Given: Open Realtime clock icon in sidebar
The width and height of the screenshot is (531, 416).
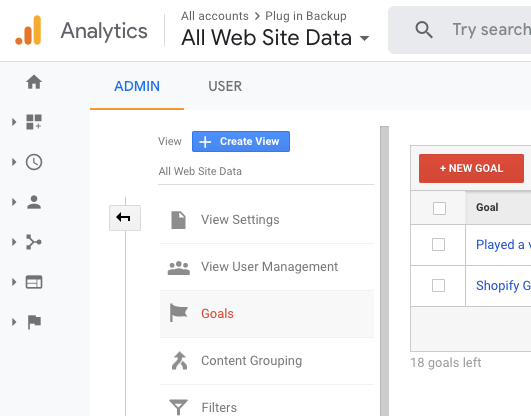Looking at the screenshot, I should [34, 162].
